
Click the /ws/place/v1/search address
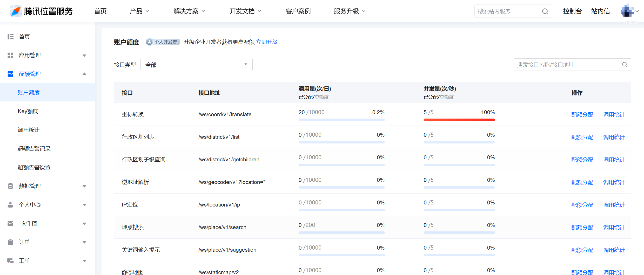[222, 227]
